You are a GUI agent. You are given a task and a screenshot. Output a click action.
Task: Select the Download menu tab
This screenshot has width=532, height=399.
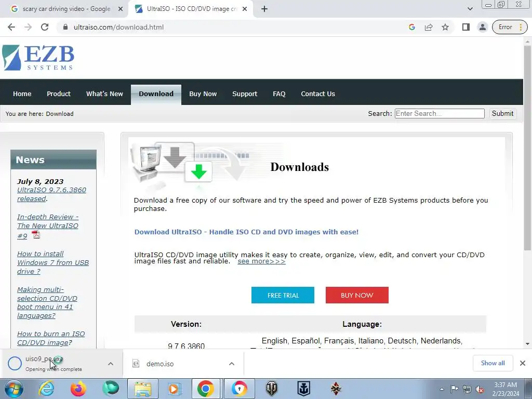[x=156, y=95]
